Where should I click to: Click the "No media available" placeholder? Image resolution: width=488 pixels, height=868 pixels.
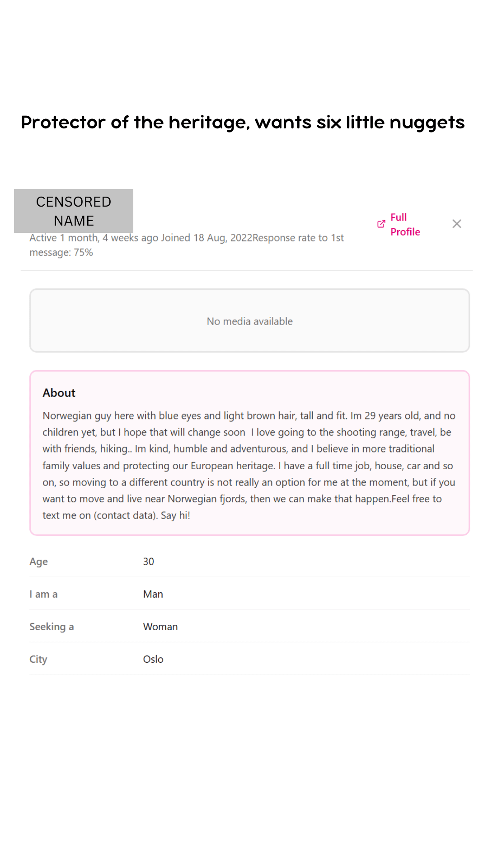[249, 321]
